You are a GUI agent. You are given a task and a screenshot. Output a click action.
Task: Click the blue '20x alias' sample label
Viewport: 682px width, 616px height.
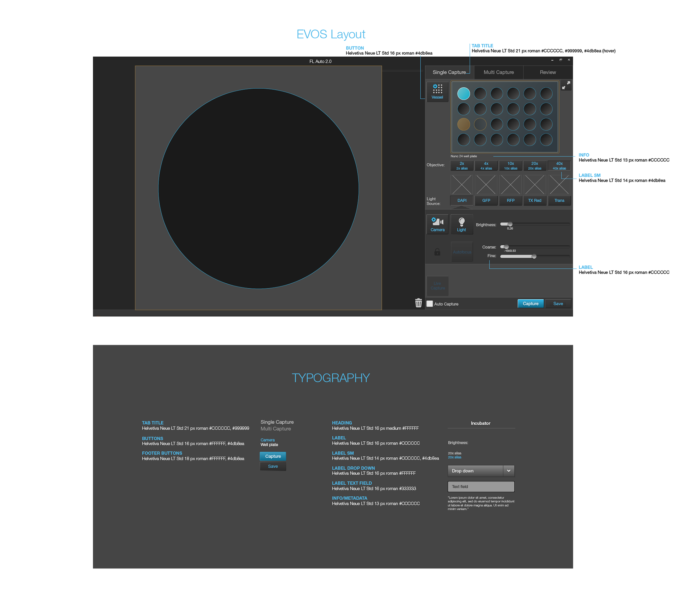coord(454,457)
